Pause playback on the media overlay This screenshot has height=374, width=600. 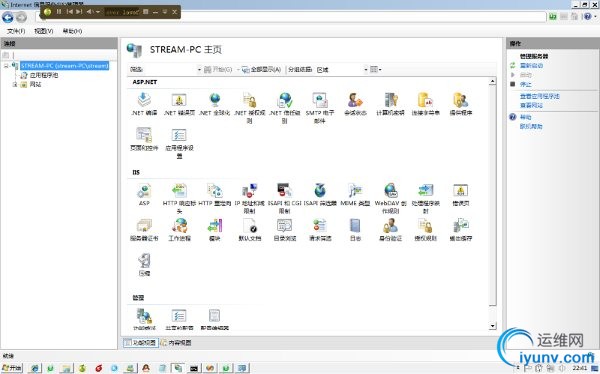tap(59, 12)
